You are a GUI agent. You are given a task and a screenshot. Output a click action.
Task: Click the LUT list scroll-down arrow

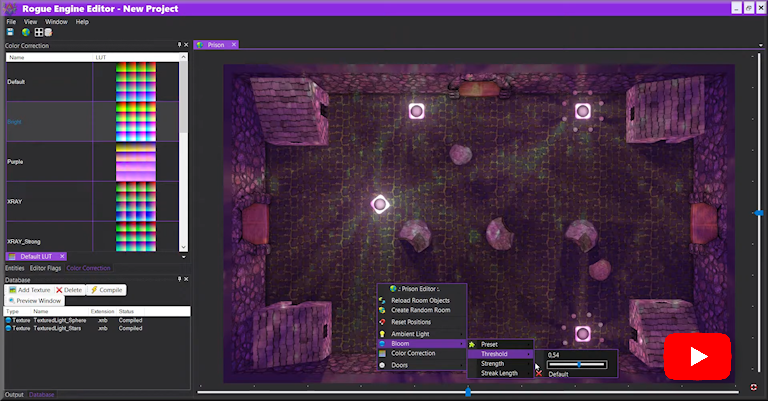[x=184, y=248]
